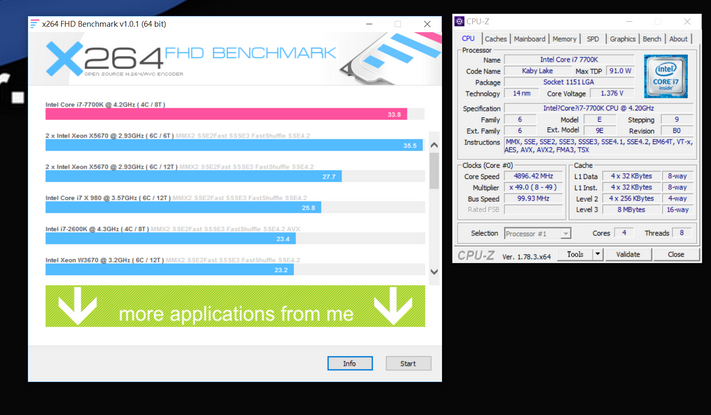Click the Intel Core i7-7700K @ 4.2GHz label
The width and height of the screenshot is (711, 415).
[x=105, y=104]
